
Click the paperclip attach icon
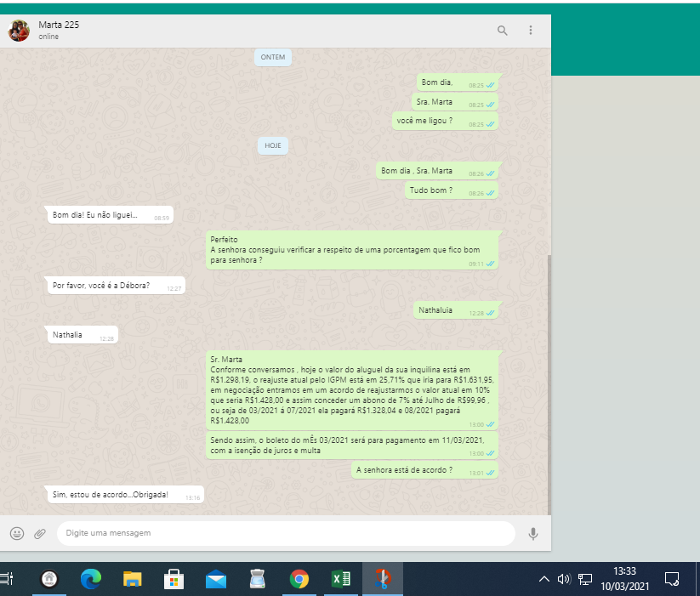[40, 533]
